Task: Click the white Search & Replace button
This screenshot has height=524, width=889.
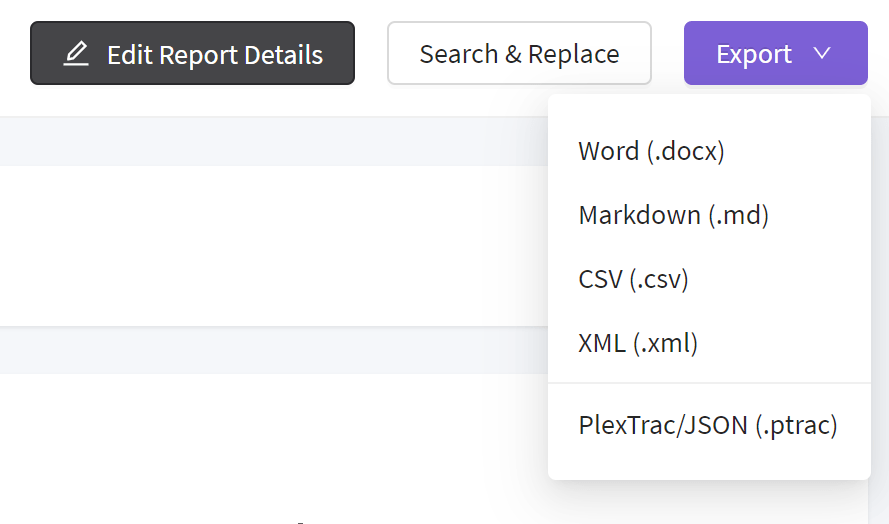Action: [519, 54]
